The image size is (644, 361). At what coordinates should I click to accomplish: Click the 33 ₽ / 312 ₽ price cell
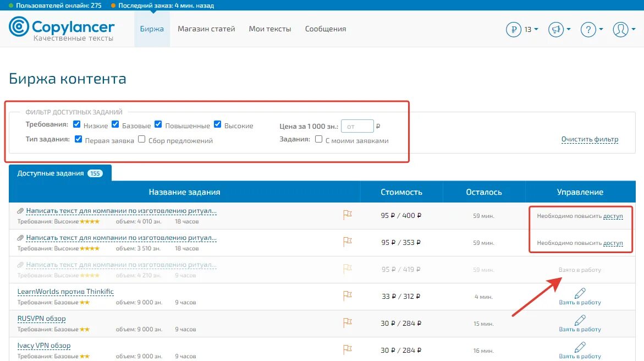[x=400, y=296]
